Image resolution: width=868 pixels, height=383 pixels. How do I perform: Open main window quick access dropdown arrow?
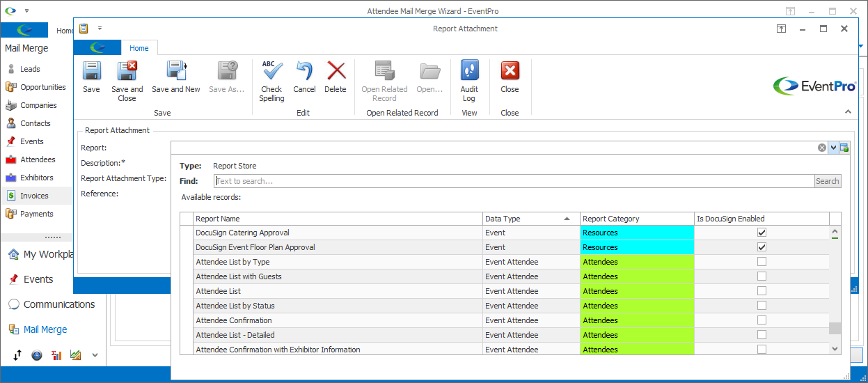[26, 11]
